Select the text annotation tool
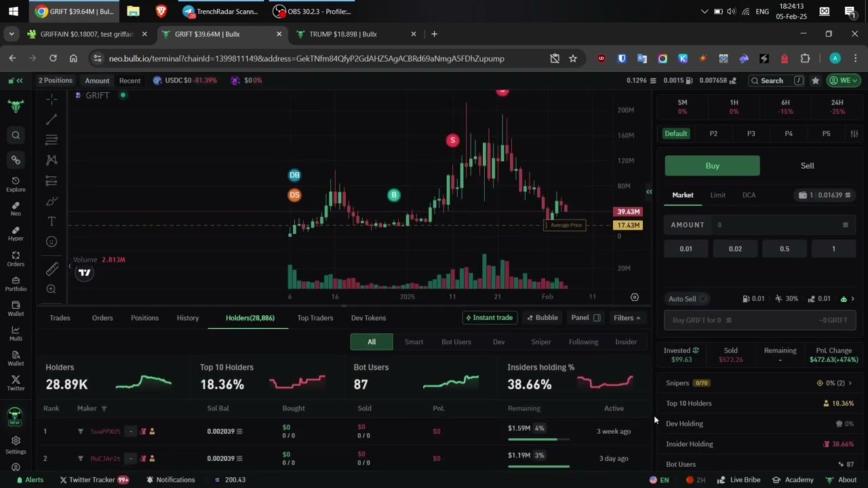The image size is (868, 488). 52,222
